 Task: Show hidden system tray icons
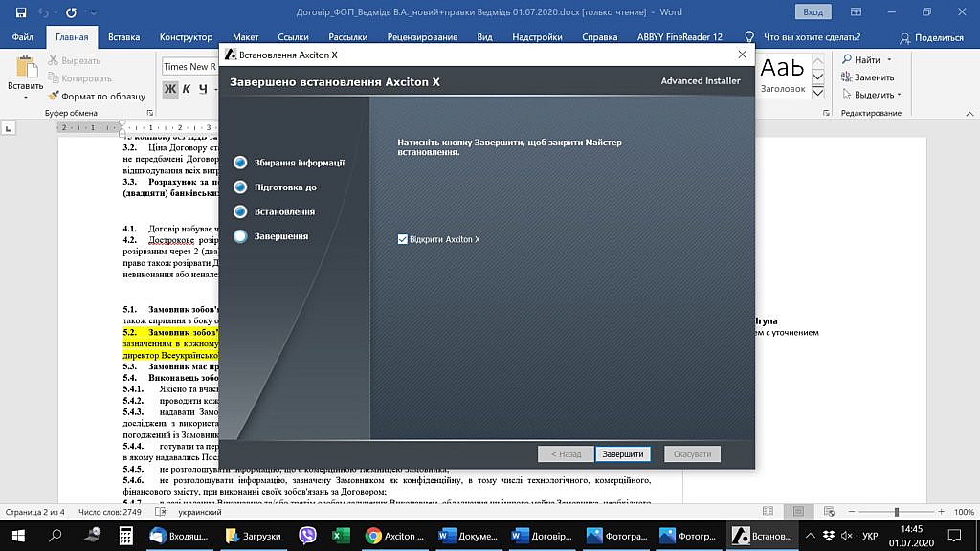(x=810, y=536)
